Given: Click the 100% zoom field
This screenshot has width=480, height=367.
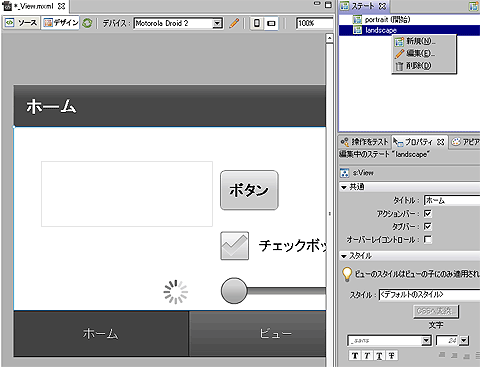Looking at the screenshot, I should (x=314, y=23).
